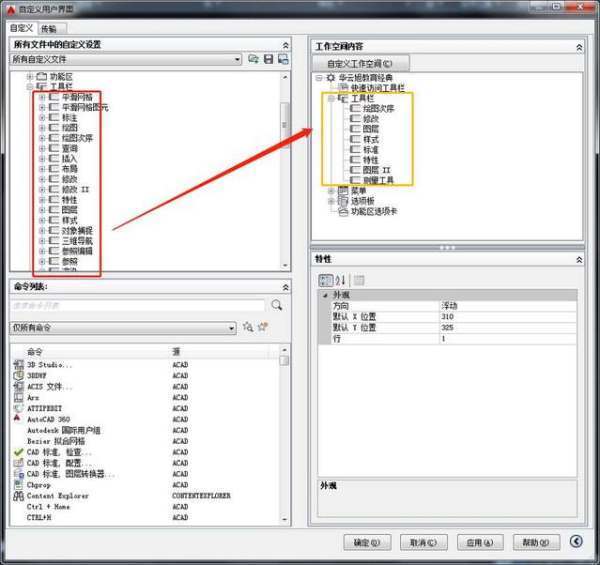Click the find command or text icon
This screenshot has width=600, height=565.
(248, 327)
